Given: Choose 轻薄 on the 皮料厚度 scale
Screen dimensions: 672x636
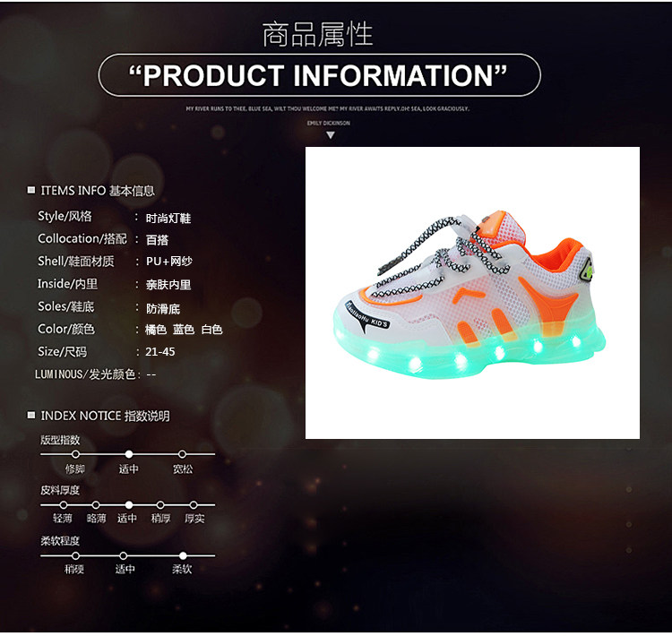Looking at the screenshot, I should [64, 505].
